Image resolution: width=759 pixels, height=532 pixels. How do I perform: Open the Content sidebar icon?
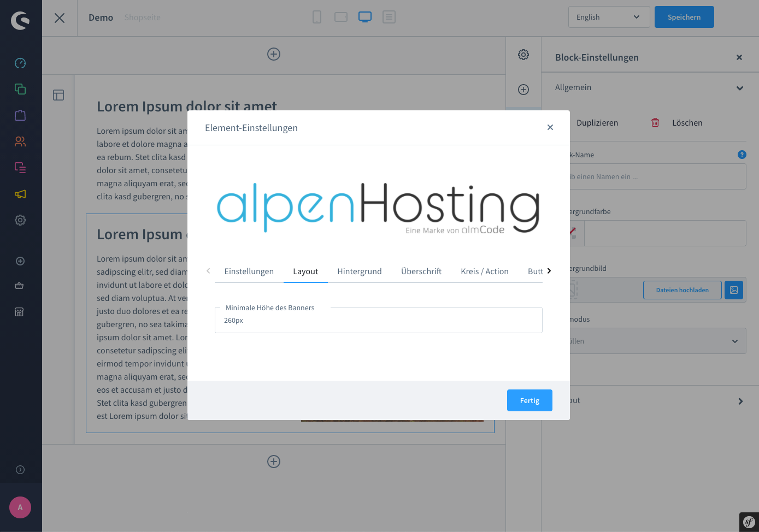tap(20, 168)
